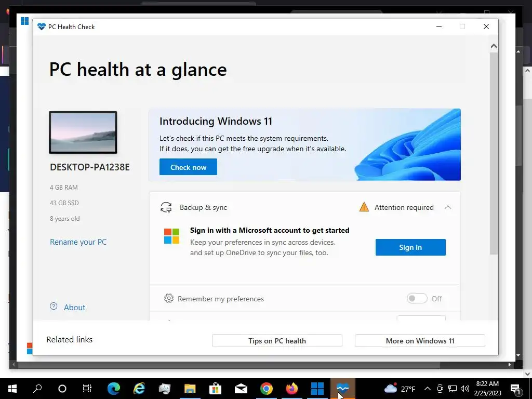Click the taskbar clock showing 8:22 AM
This screenshot has width=532, height=399.
click(x=487, y=389)
